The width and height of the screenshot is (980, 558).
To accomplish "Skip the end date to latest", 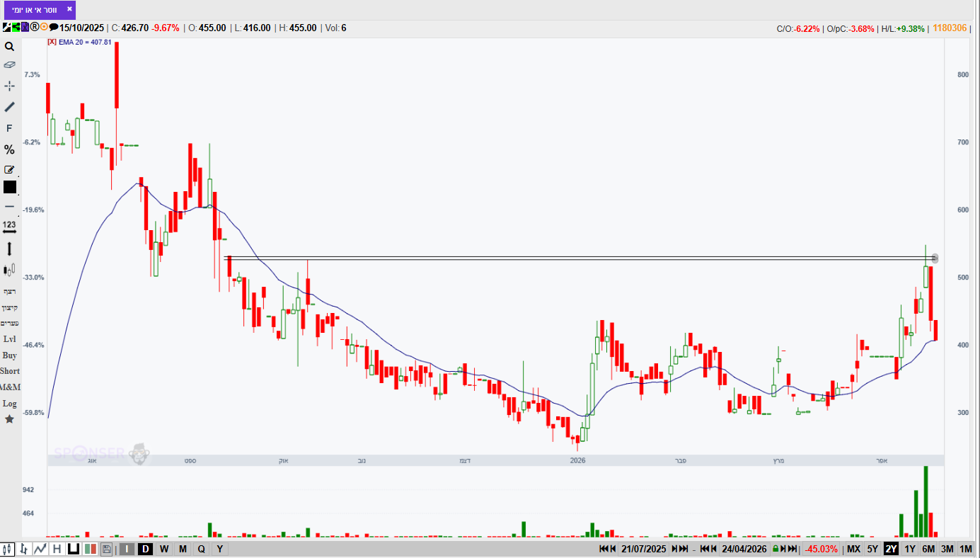I will point(792,549).
